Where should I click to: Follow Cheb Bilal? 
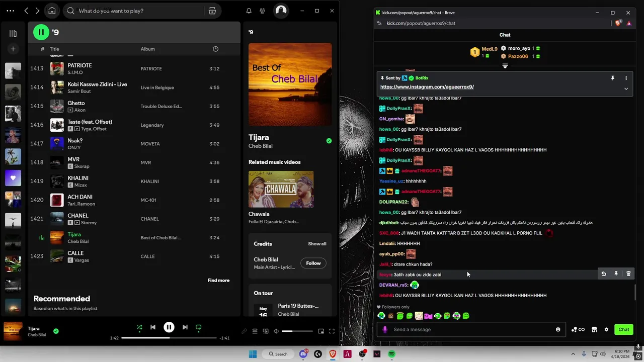point(313,263)
